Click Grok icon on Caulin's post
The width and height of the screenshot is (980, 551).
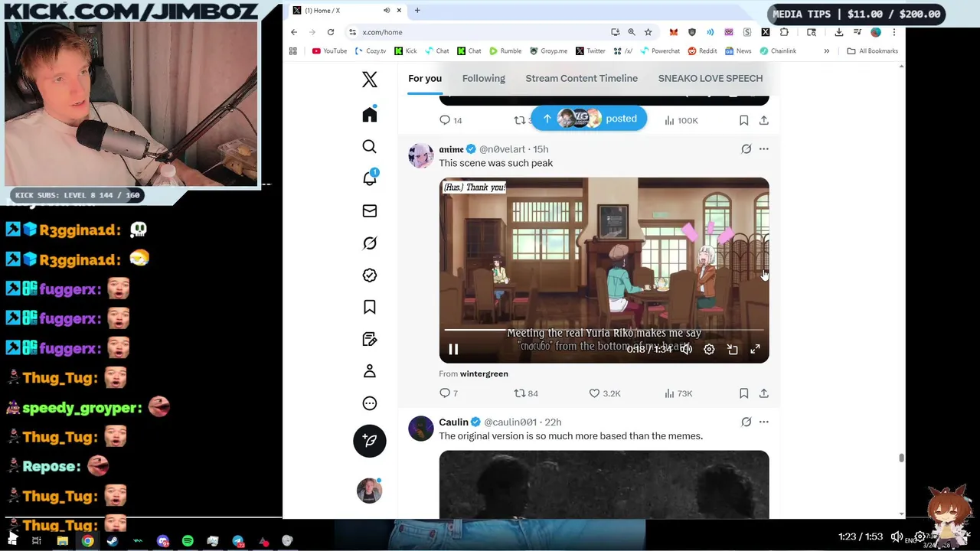click(746, 422)
